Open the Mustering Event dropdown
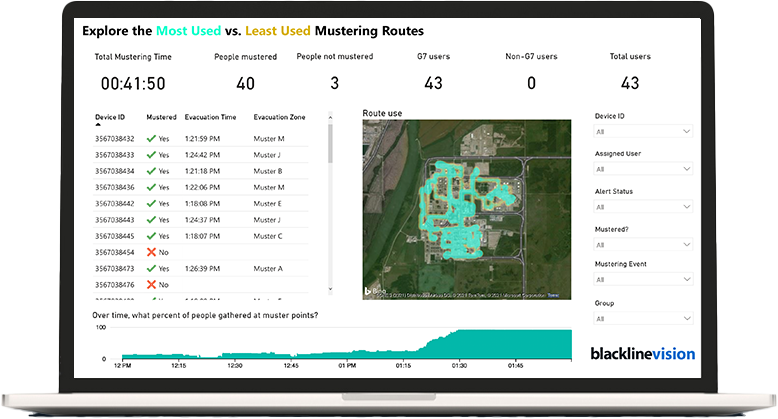 pyautogui.click(x=643, y=281)
